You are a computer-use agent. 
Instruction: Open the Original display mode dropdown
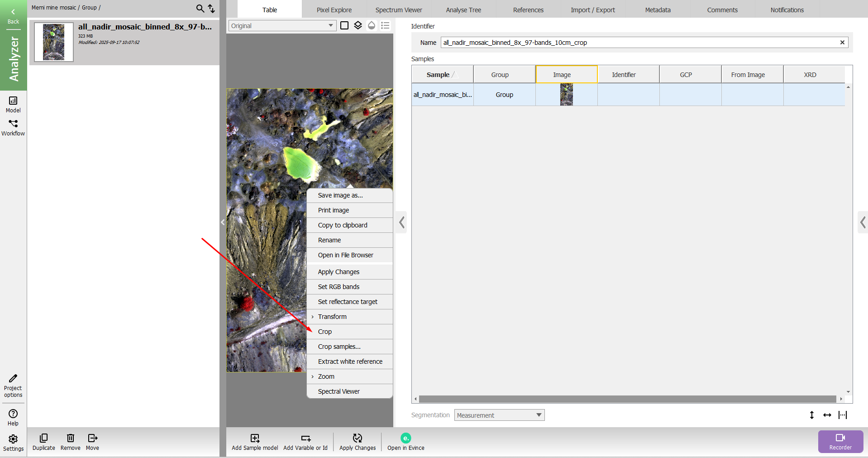pyautogui.click(x=282, y=26)
